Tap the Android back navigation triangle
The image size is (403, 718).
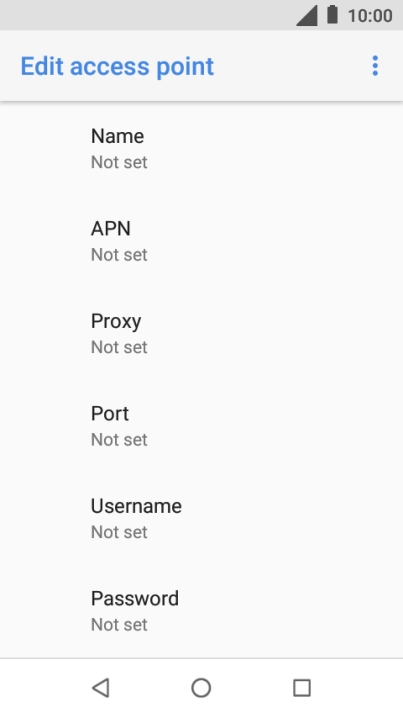click(101, 688)
